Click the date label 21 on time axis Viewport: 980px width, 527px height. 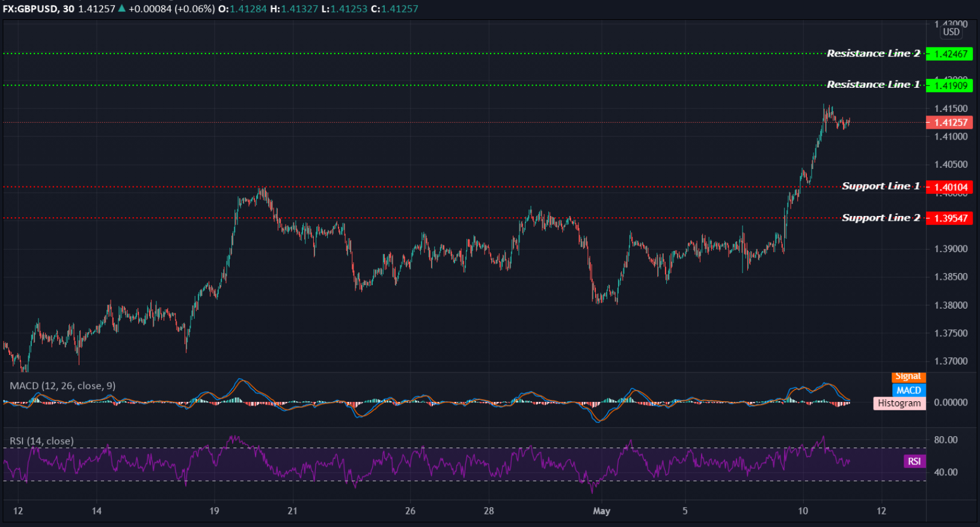(292, 511)
